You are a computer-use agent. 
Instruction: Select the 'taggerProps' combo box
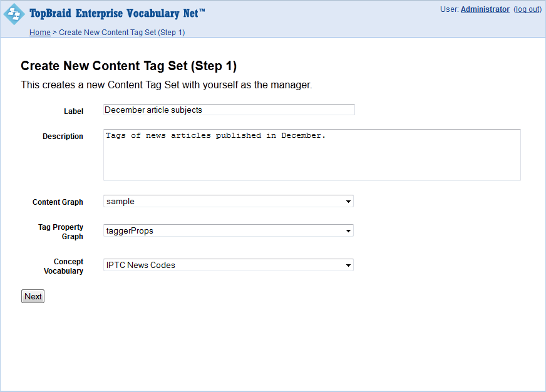pos(229,230)
